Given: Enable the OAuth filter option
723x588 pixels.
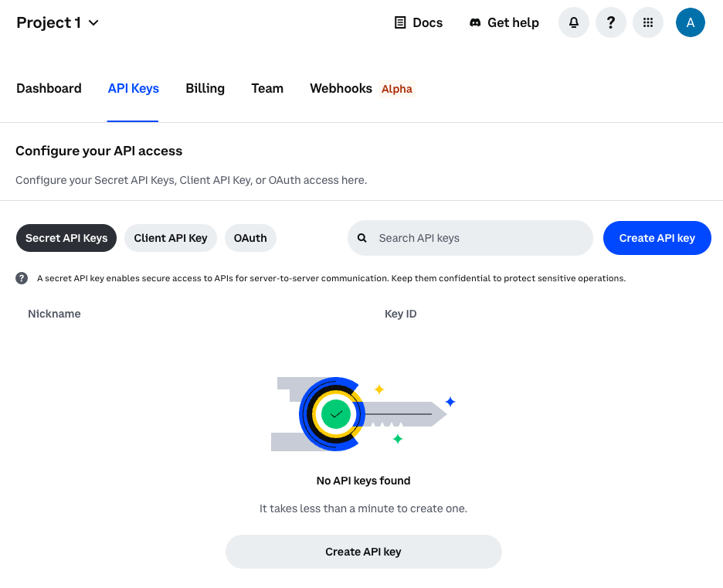Looking at the screenshot, I should click(x=250, y=238).
